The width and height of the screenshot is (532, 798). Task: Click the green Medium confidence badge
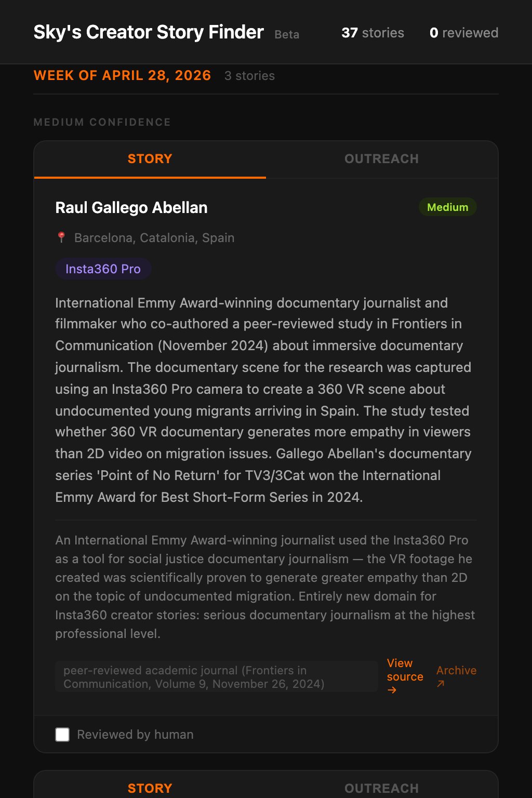(447, 207)
